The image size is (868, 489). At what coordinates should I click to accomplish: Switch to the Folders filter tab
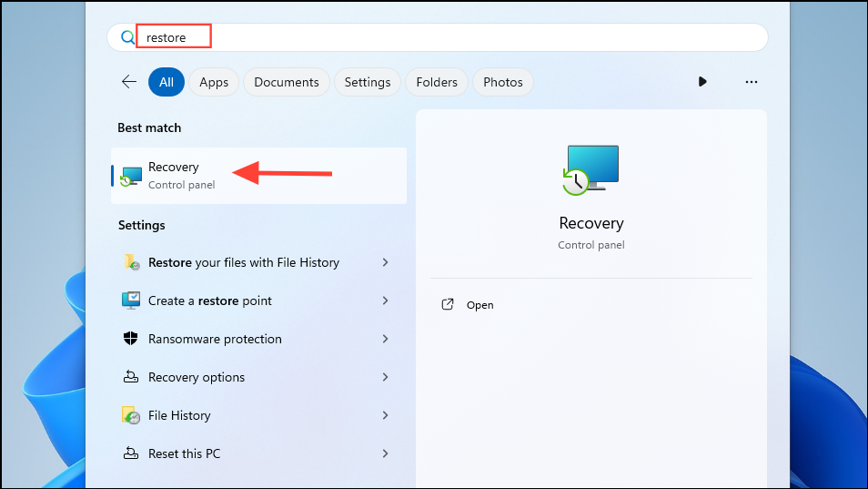pos(437,82)
